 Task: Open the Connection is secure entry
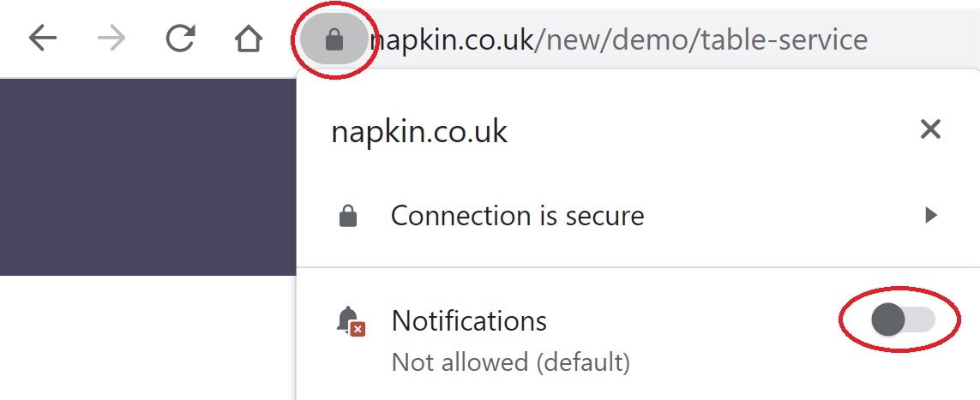[x=517, y=216]
